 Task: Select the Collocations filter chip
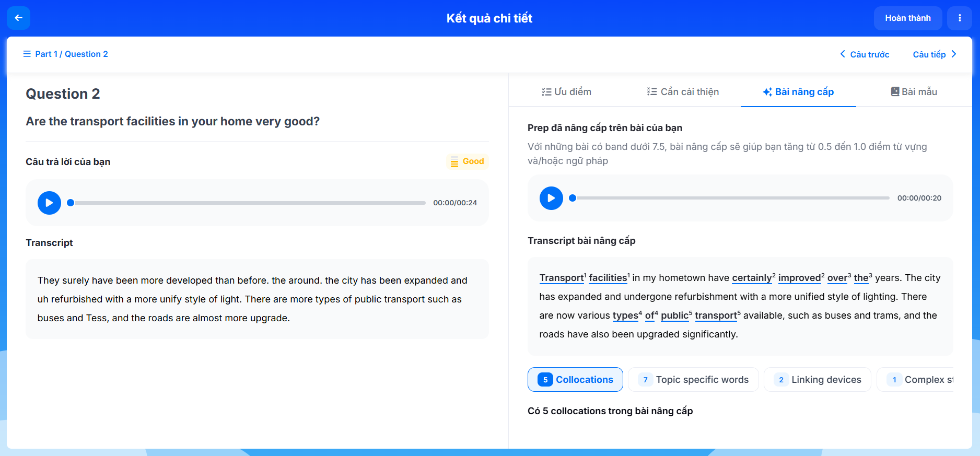[575, 380]
